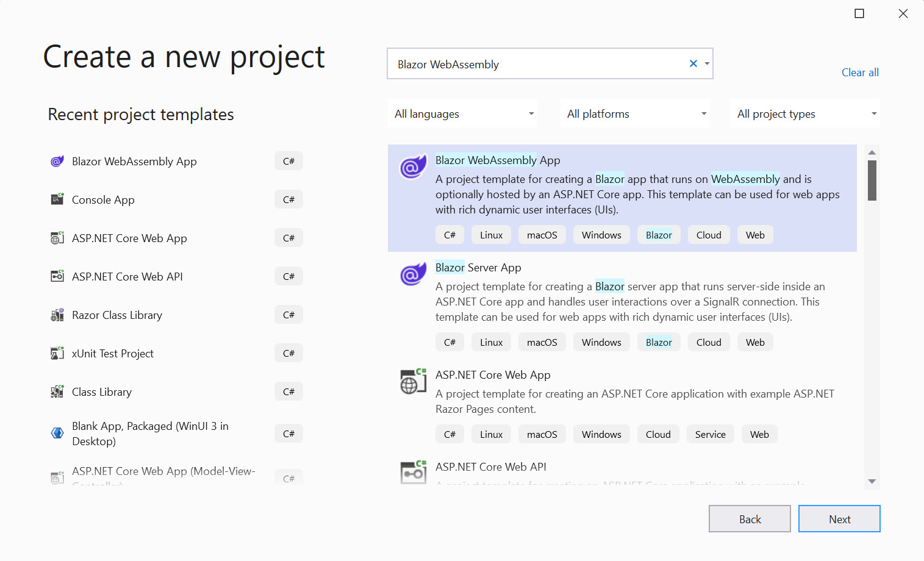
Task: Click the Linux tag under Blazor WebAssembly App
Action: (x=491, y=235)
